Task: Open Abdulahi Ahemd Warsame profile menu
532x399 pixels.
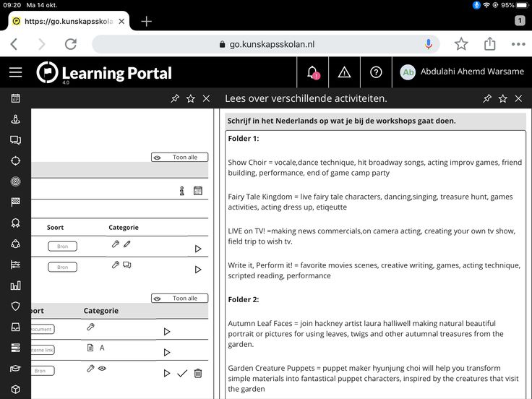Action: click(462, 72)
